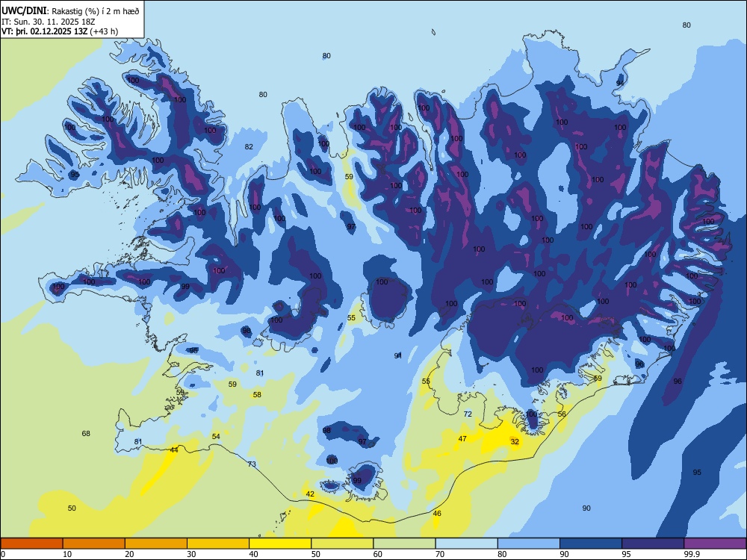Click the '40' tick label on the legend

(254, 554)
